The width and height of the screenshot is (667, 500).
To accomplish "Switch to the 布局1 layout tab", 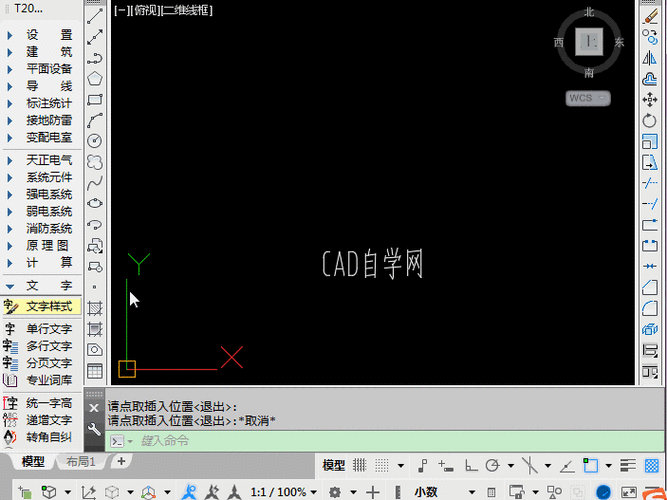I will (x=81, y=462).
